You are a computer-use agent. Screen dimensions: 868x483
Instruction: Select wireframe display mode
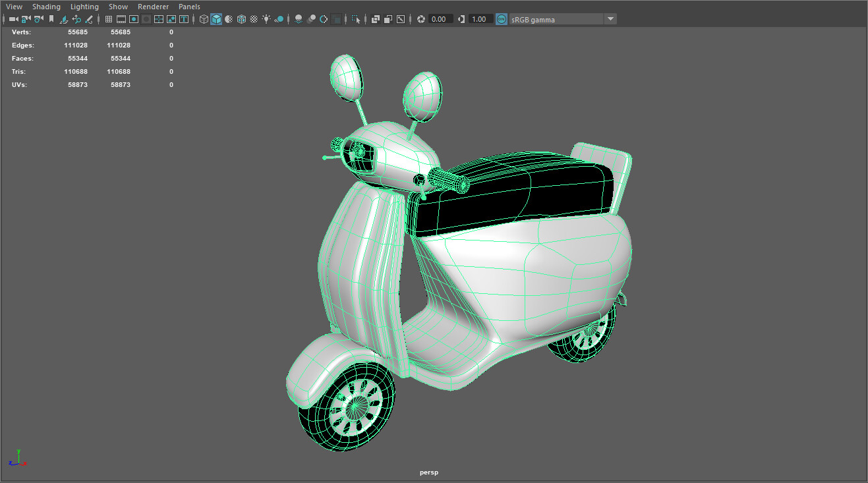coord(204,19)
